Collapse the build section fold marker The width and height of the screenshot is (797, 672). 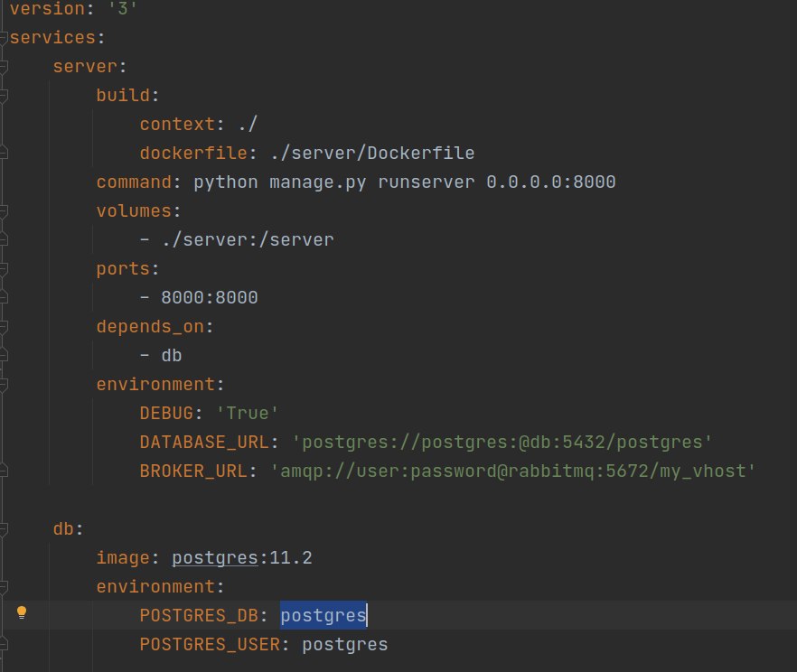[4, 95]
